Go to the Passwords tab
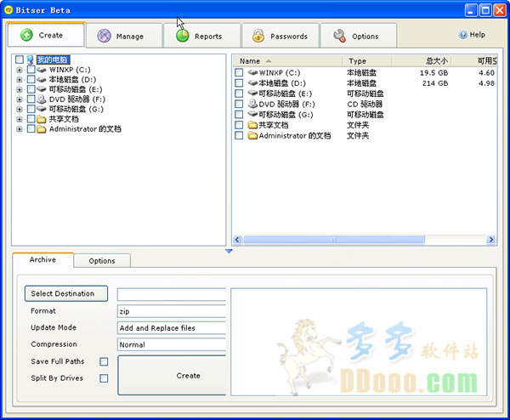This screenshot has height=420, width=510. click(x=280, y=36)
